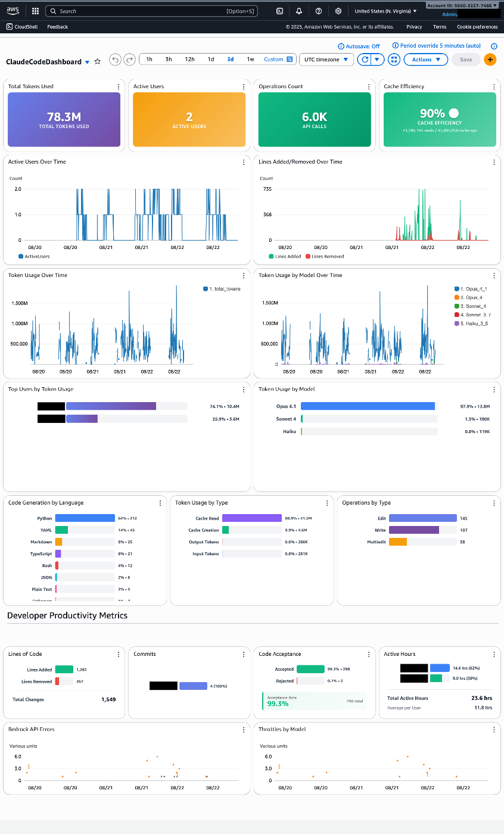Refresh the dashboard data
The image size is (504, 834).
click(x=364, y=60)
